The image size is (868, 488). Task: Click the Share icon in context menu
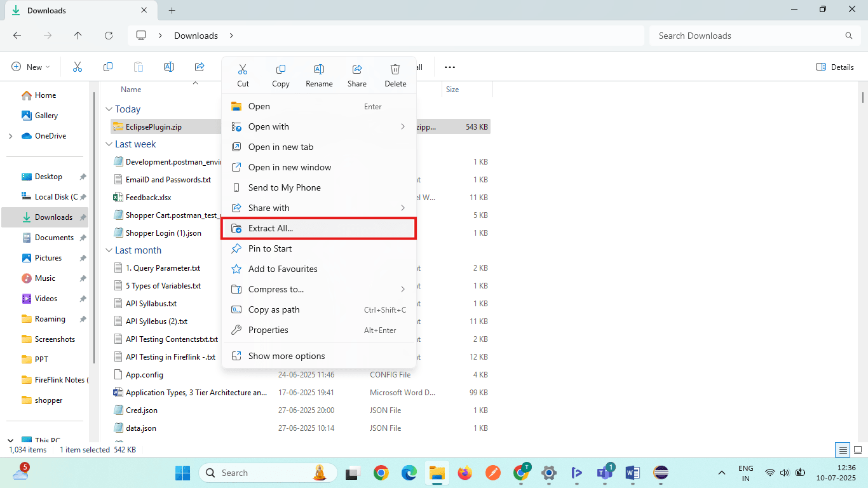357,69
